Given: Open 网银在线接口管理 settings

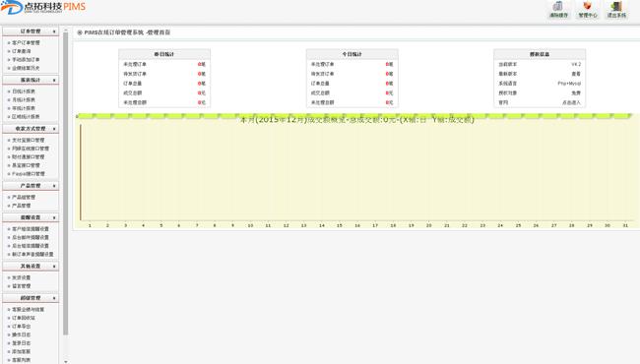Looking at the screenshot, I should (31, 149).
